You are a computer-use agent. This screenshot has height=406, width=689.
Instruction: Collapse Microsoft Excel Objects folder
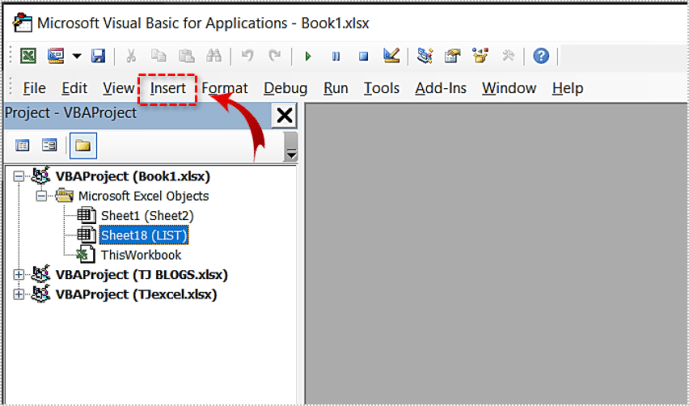(x=41, y=196)
